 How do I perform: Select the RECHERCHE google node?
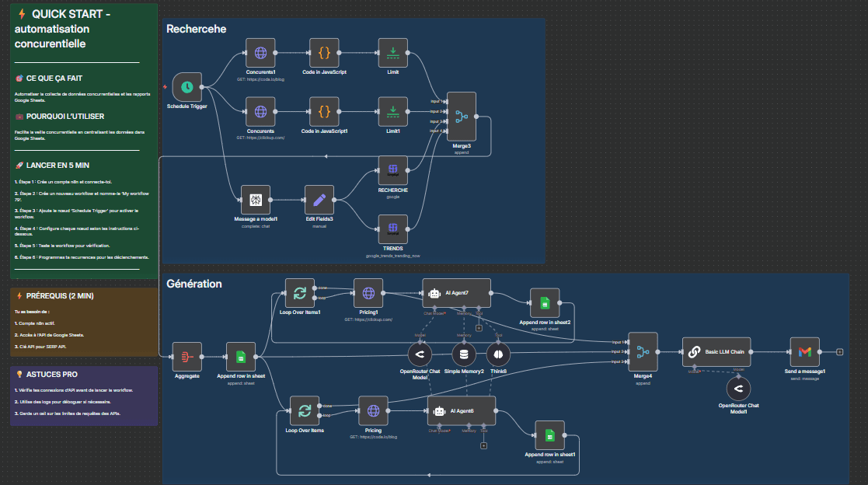(x=393, y=170)
